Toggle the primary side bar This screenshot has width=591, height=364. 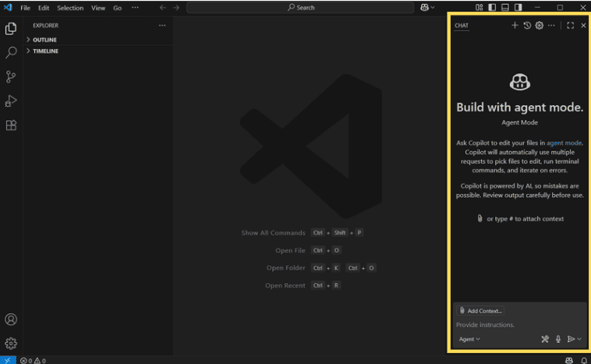tap(492, 7)
